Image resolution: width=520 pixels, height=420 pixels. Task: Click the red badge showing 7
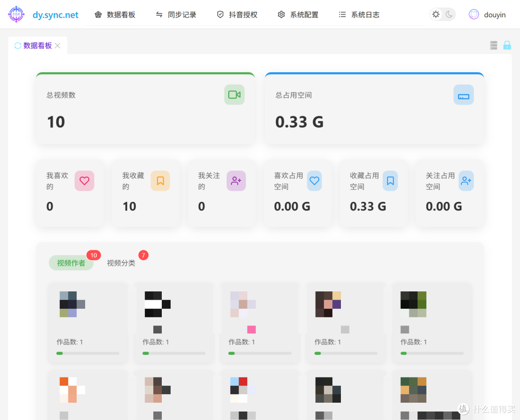point(143,255)
